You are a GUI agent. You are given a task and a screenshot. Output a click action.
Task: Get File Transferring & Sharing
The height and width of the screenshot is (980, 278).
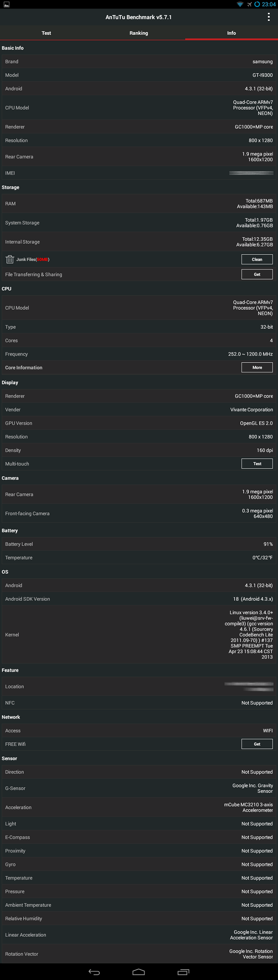coord(257,274)
